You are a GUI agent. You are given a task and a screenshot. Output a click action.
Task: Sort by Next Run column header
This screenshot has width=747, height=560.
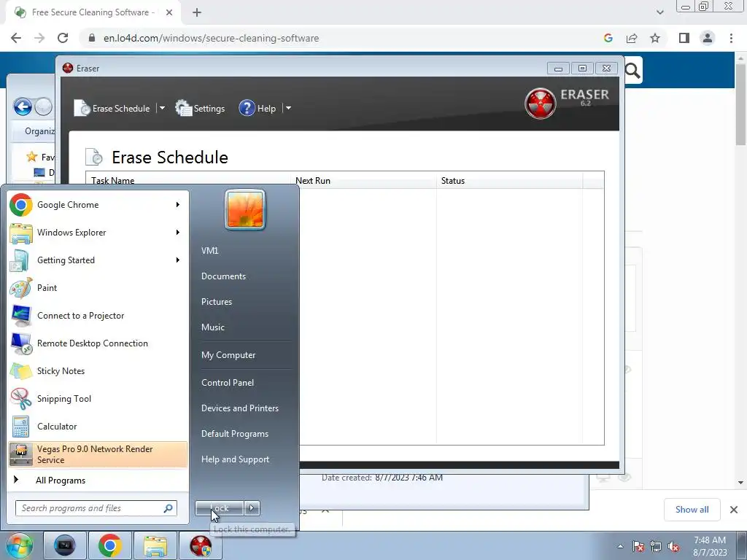pyautogui.click(x=363, y=181)
